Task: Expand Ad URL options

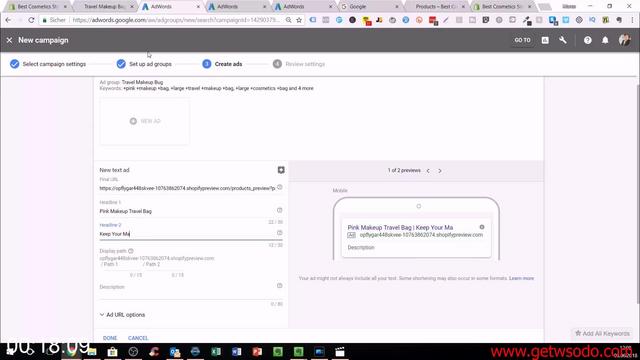Action: pos(122,315)
